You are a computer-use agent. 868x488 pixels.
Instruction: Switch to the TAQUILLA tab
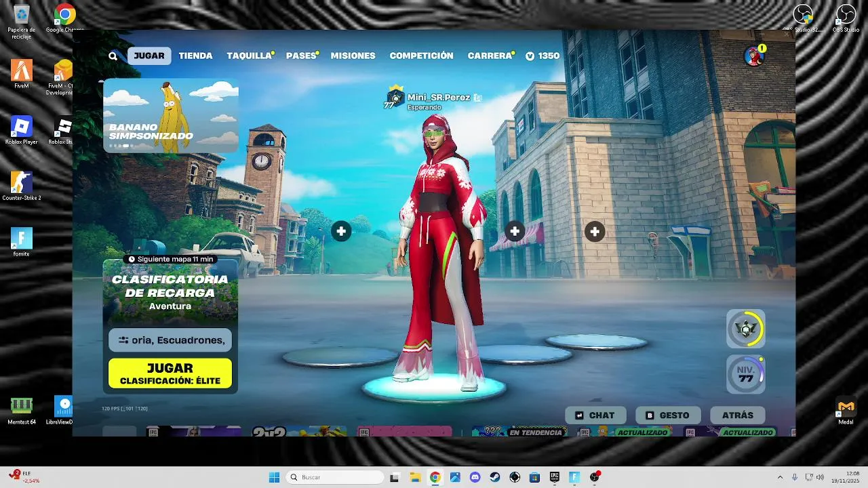click(x=249, y=56)
